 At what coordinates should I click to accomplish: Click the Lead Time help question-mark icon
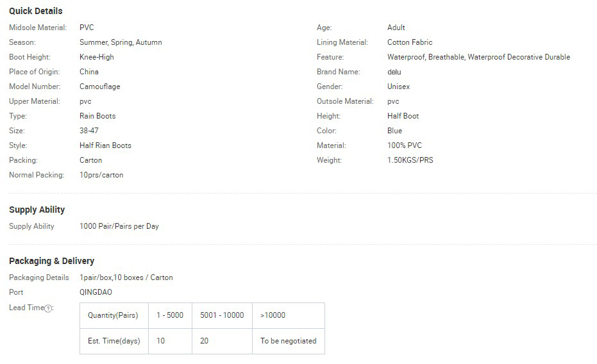48,308
